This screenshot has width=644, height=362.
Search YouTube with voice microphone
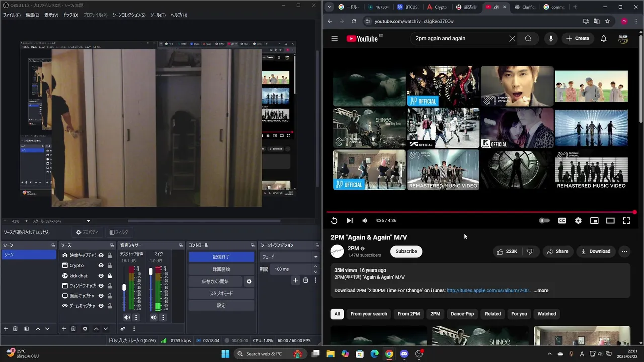pyautogui.click(x=551, y=38)
